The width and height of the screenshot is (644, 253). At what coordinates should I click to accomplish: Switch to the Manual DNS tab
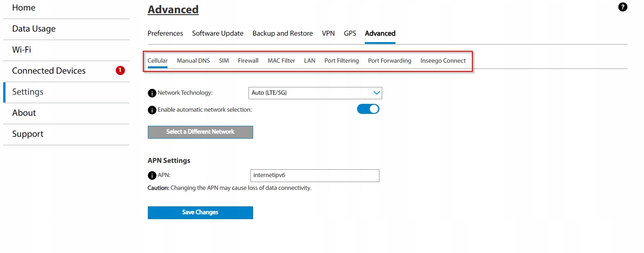(x=193, y=60)
